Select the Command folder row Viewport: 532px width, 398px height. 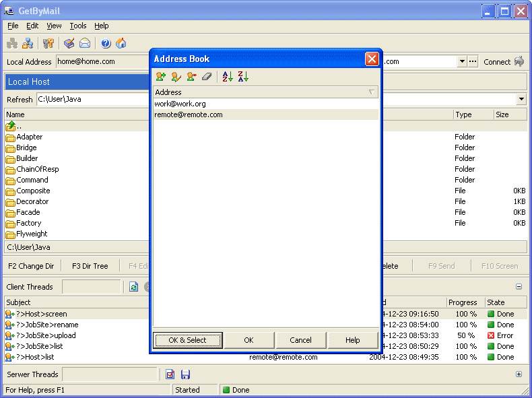click(x=77, y=180)
